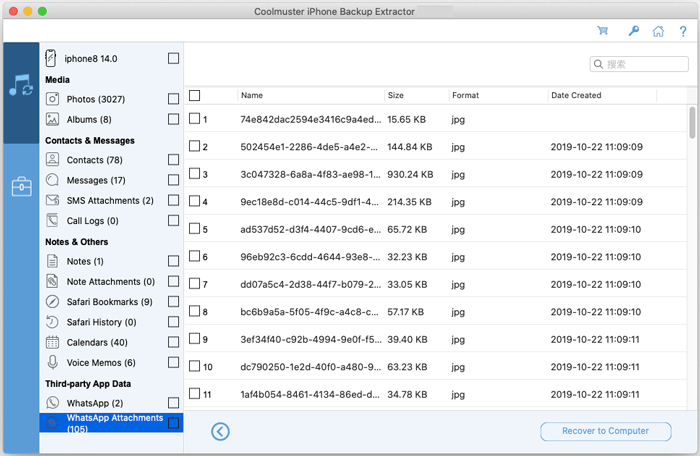
Task: Click the search input field
Action: pos(639,64)
